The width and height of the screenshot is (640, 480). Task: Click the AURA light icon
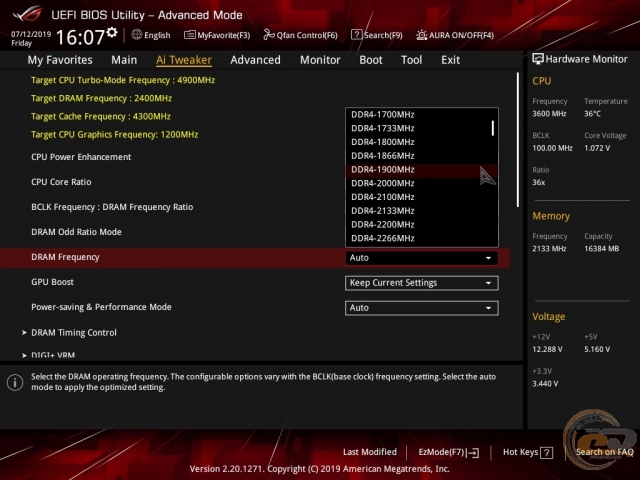421,35
